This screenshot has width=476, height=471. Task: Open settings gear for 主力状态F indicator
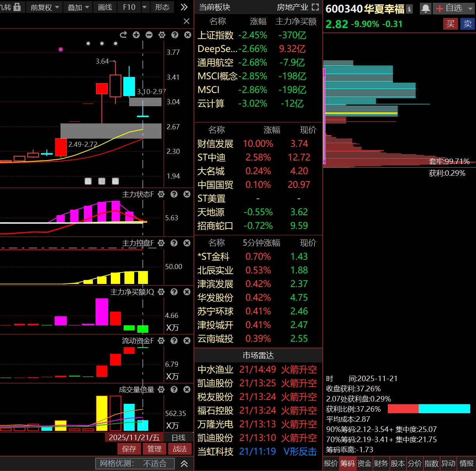pyautogui.click(x=161, y=194)
